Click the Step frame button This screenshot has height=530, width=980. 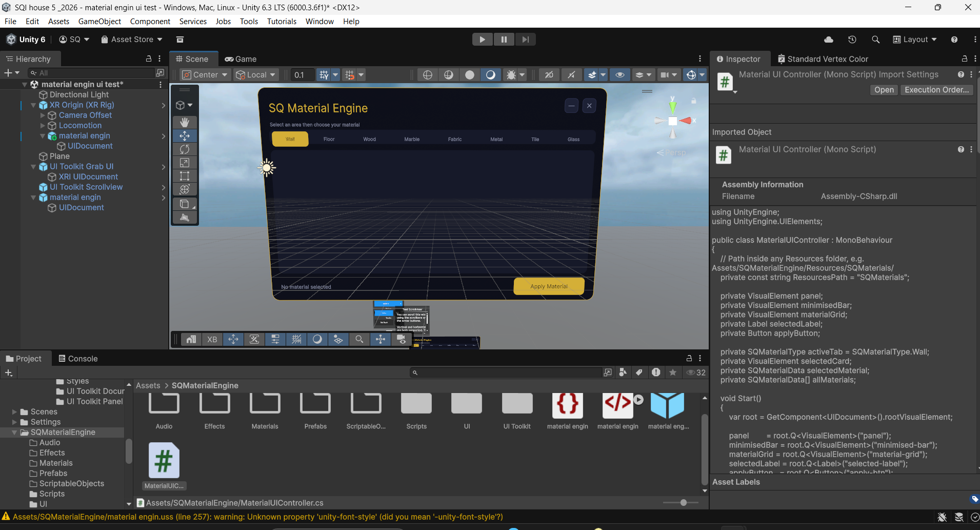[525, 40]
